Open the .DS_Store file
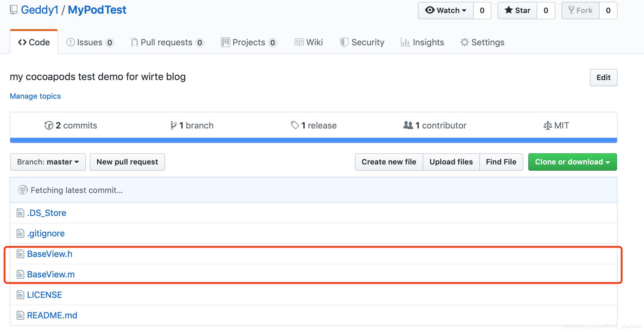This screenshot has width=644, height=332. tap(47, 213)
